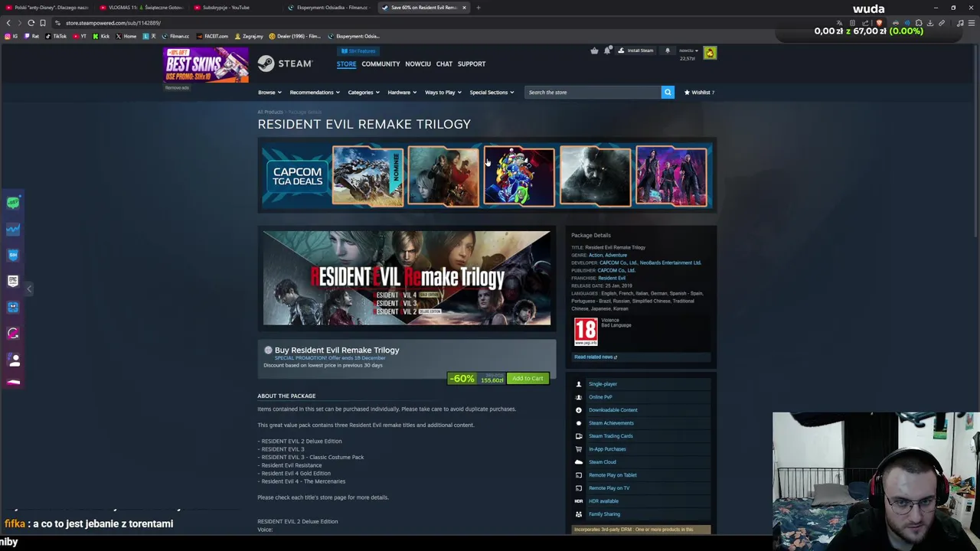Click the Best Skins advertisement banner
Screen dimensions: 980x551
coord(205,65)
